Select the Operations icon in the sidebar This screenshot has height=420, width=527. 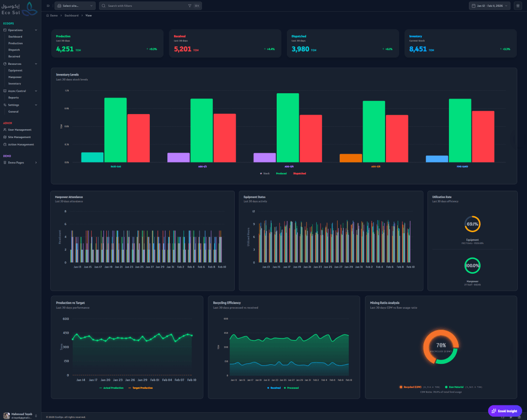(4, 30)
